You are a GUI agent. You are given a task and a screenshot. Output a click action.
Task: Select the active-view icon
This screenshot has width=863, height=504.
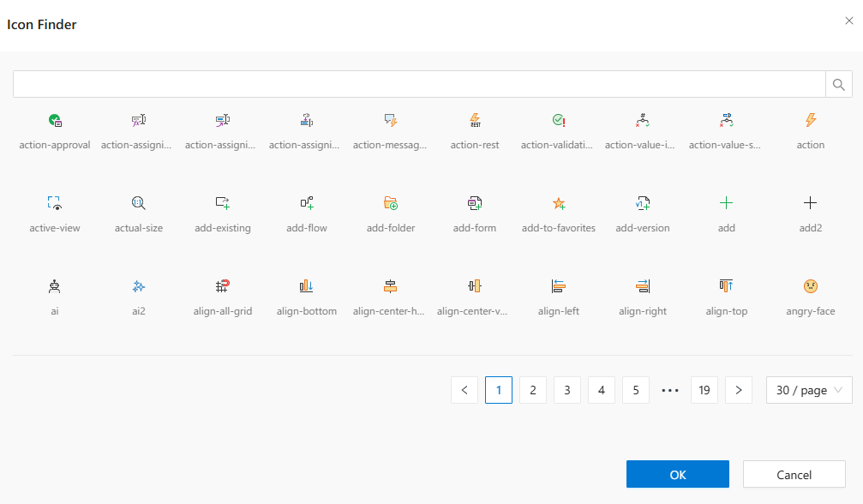55,203
